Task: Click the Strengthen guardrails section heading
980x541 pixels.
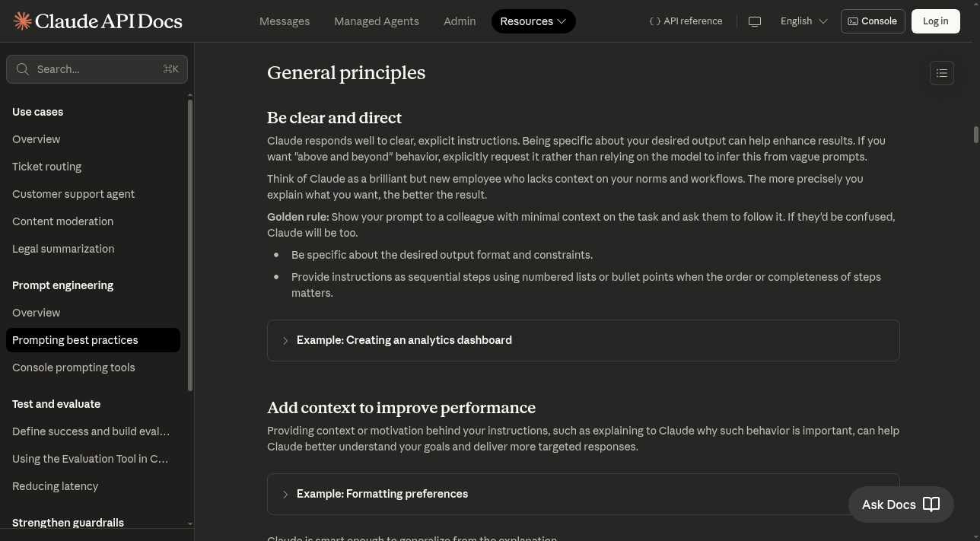Action: click(68, 523)
